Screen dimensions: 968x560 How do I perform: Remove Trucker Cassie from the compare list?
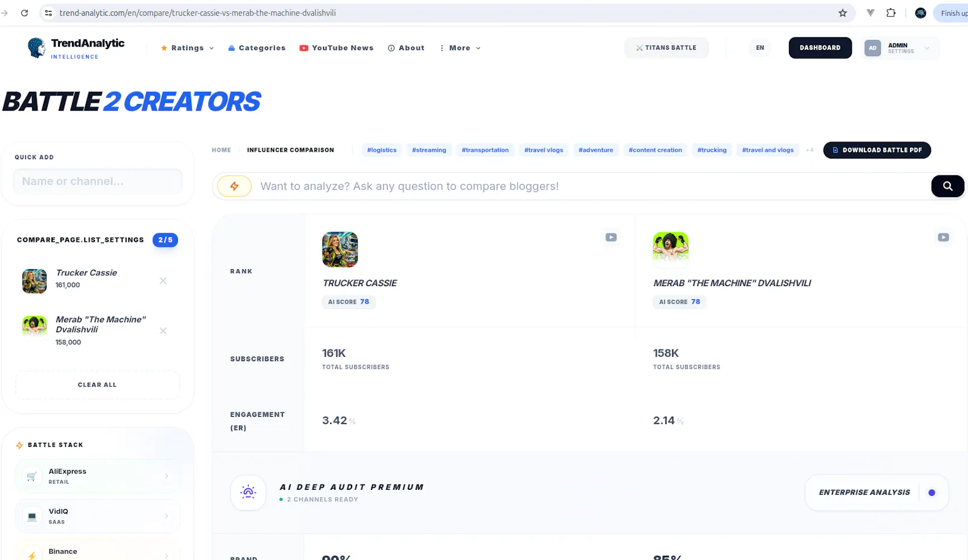point(163,281)
